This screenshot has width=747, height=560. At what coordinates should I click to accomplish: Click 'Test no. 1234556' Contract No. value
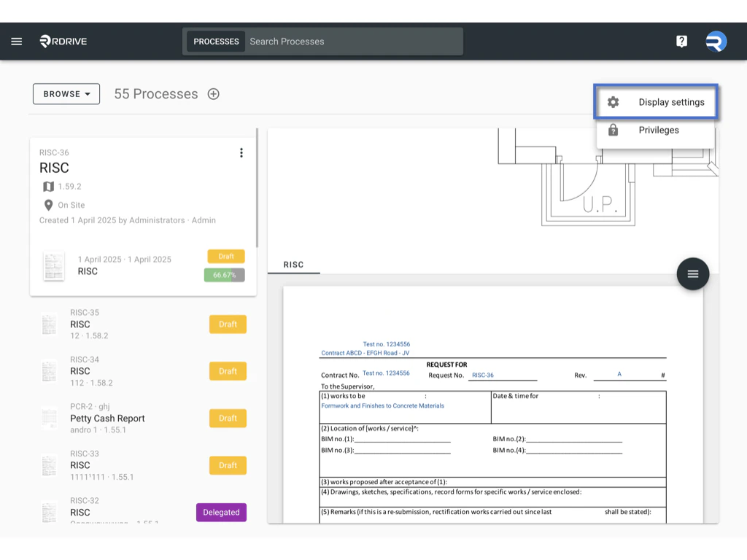coord(386,373)
